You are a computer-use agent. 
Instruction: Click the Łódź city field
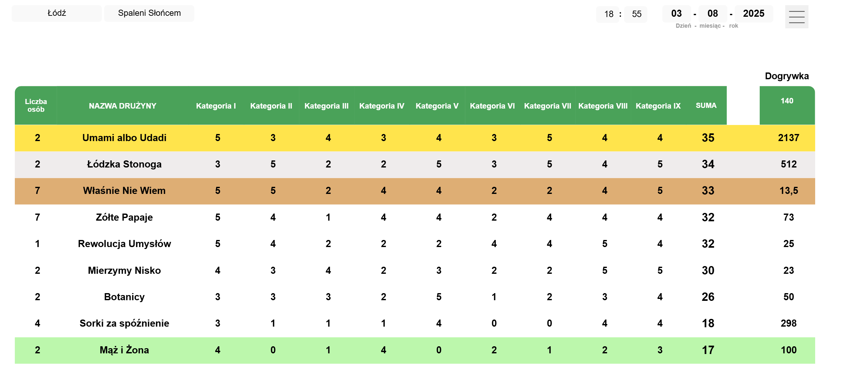pyautogui.click(x=57, y=13)
